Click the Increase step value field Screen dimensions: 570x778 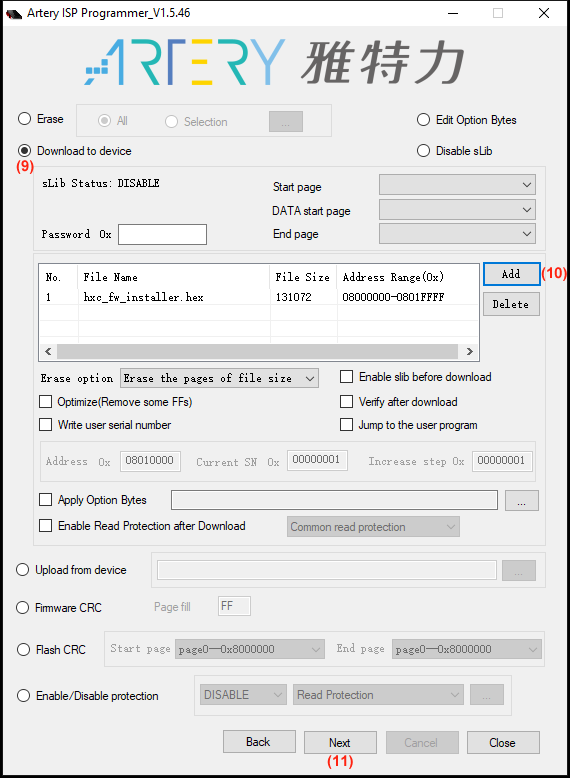click(x=502, y=461)
